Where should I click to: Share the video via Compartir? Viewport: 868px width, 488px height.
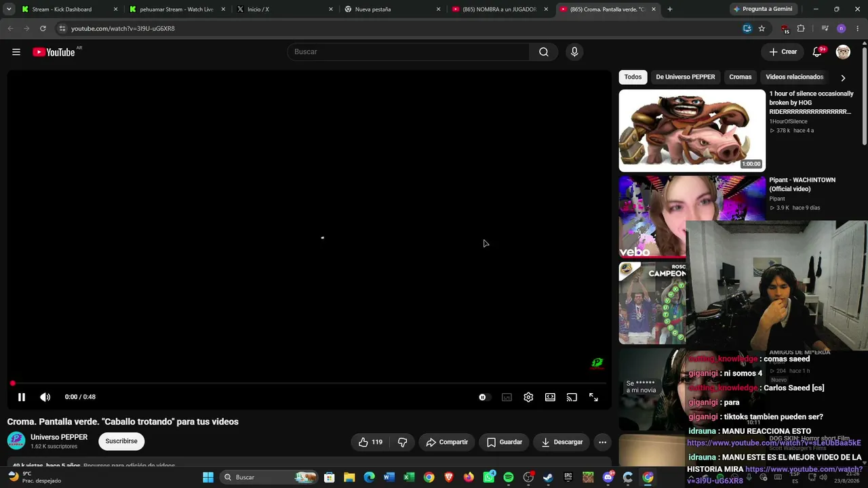447,442
